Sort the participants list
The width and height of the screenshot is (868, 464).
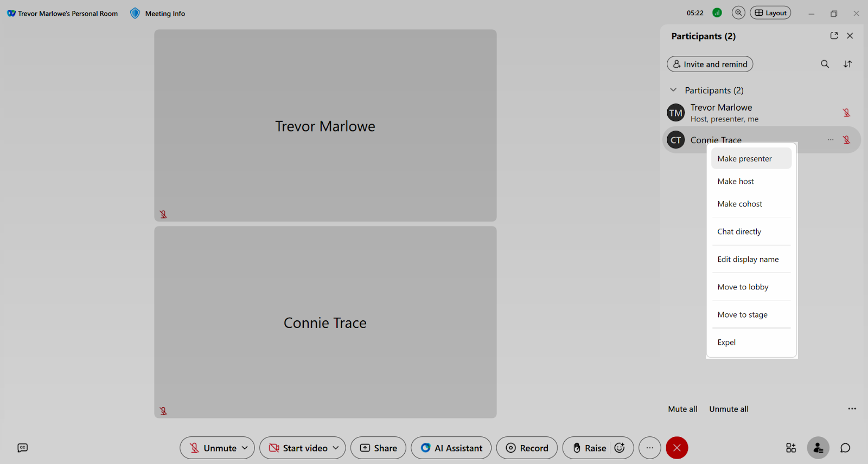click(847, 64)
